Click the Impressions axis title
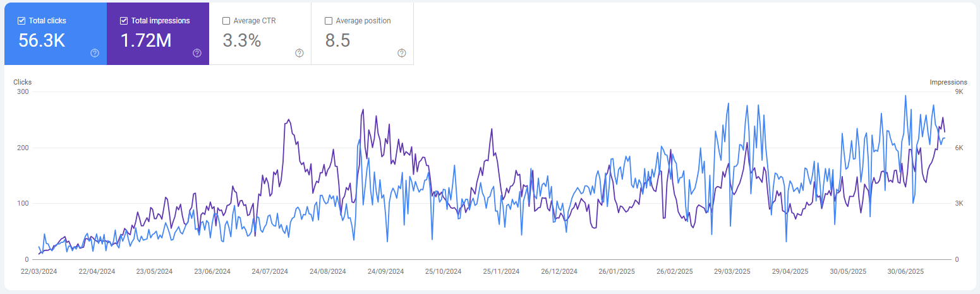Viewport: 980px width, 294px height. [x=948, y=82]
